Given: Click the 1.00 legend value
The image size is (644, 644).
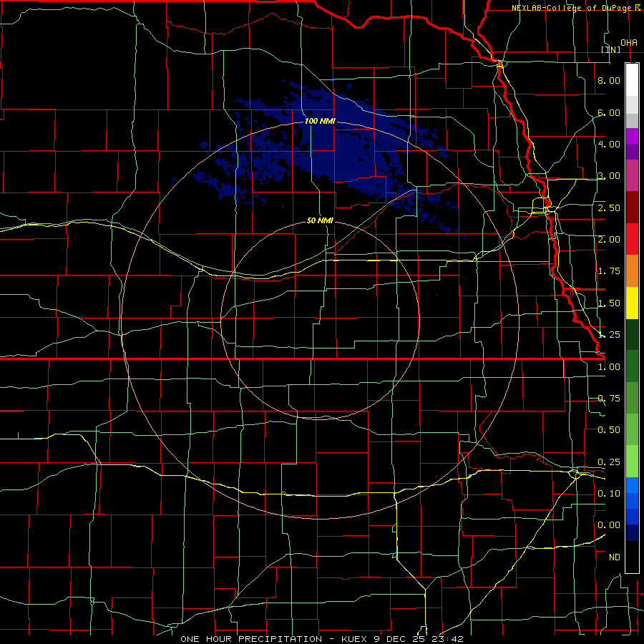Looking at the screenshot, I should tap(609, 367).
